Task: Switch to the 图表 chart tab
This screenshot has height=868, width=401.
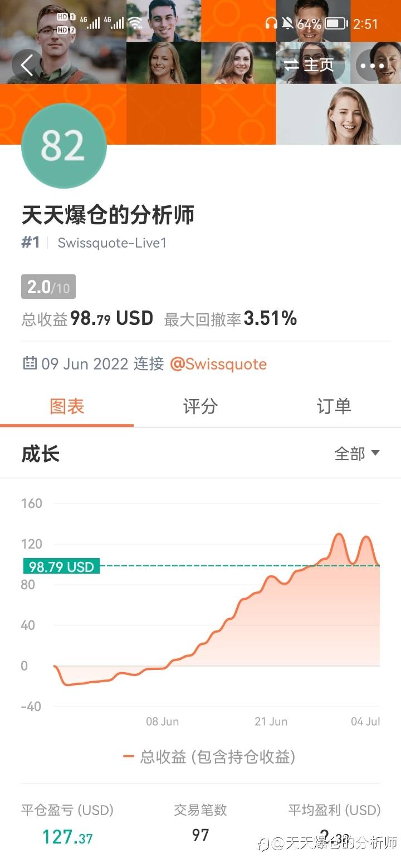Action: tap(67, 406)
